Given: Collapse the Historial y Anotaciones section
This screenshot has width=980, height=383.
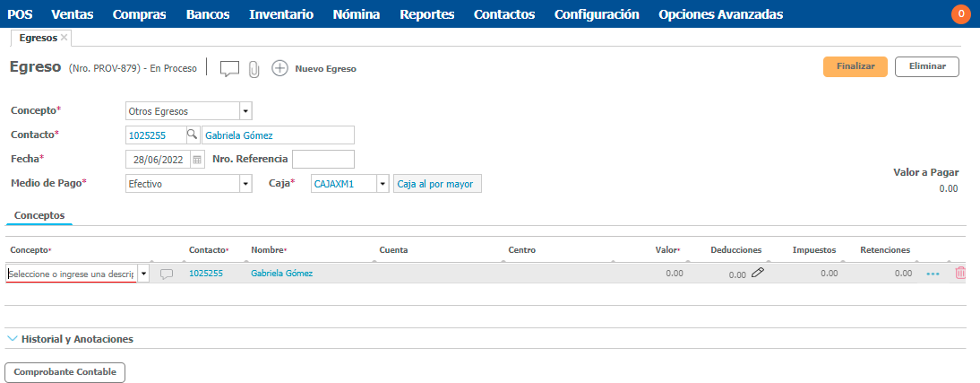Looking at the screenshot, I should (13, 339).
